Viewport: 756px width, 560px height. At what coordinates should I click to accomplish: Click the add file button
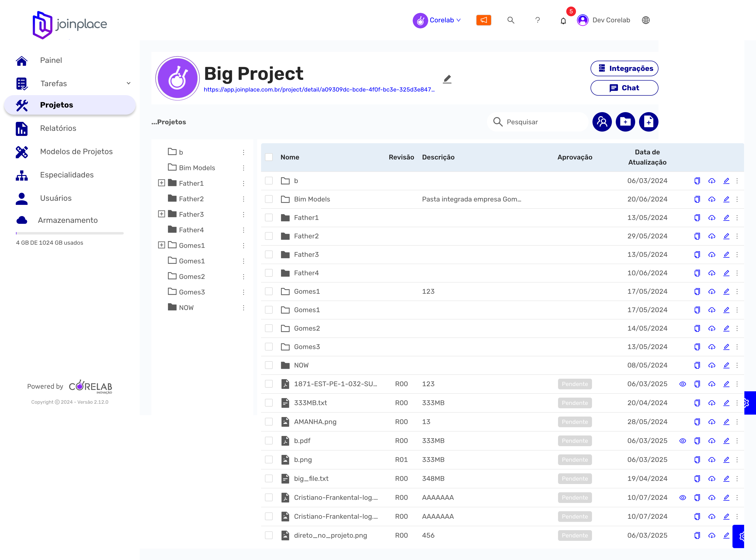point(648,122)
